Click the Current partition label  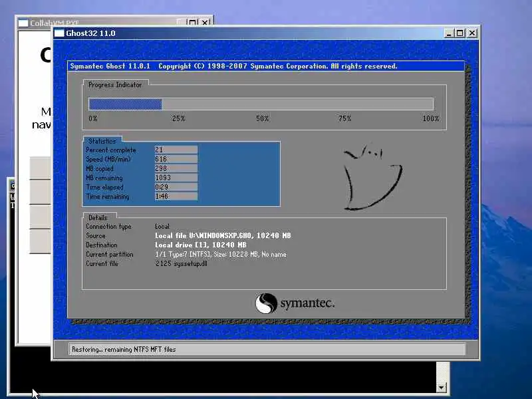(110, 255)
